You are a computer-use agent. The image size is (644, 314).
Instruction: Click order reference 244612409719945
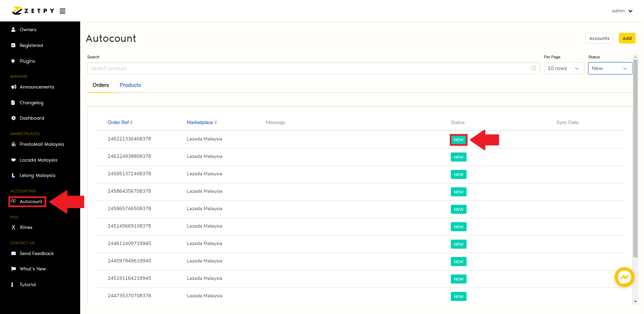pos(129,243)
